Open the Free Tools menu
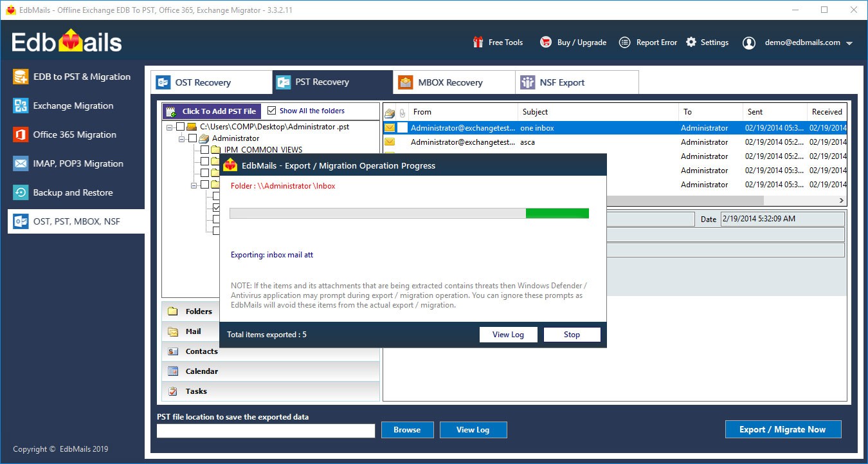The height and width of the screenshot is (464, 868). tap(499, 42)
